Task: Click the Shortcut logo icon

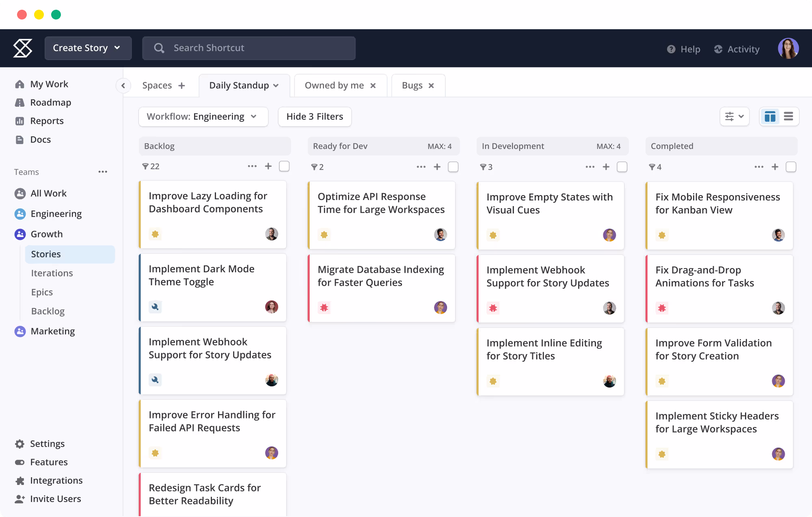Action: click(23, 48)
